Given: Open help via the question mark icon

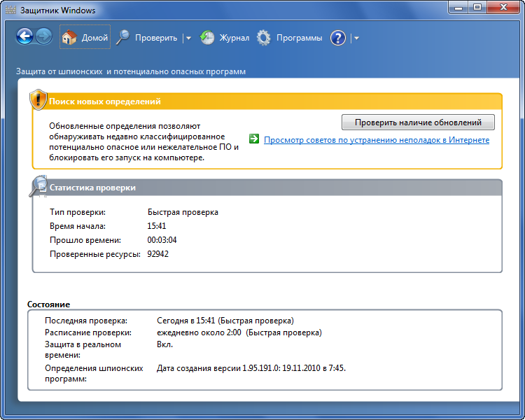Looking at the screenshot, I should coord(338,38).
